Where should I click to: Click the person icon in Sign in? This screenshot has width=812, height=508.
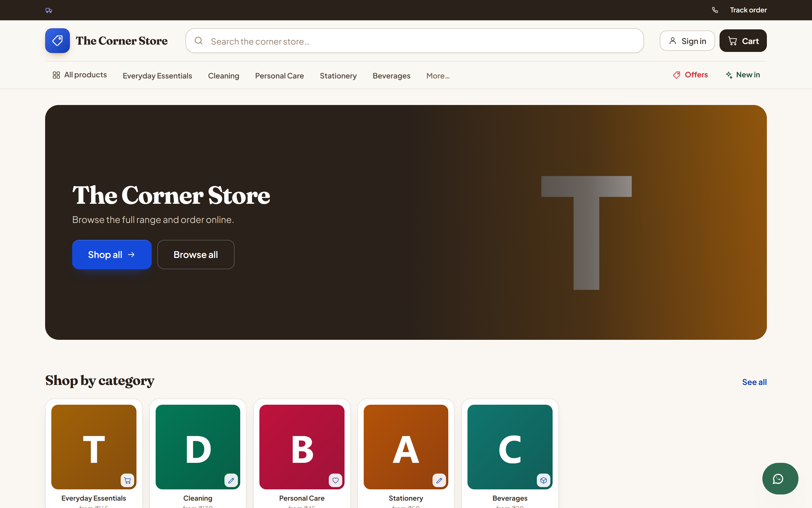point(672,41)
